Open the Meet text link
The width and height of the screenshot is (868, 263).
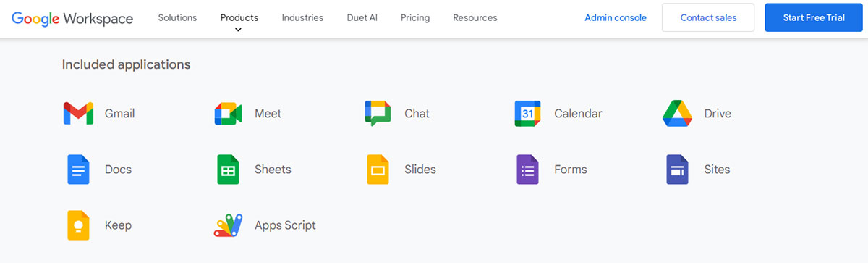tap(268, 114)
